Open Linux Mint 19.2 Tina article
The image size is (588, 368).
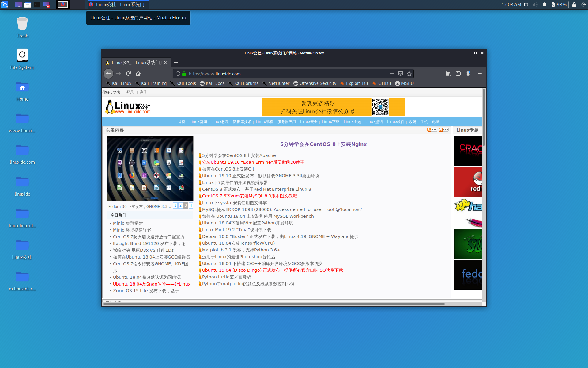[236, 230]
